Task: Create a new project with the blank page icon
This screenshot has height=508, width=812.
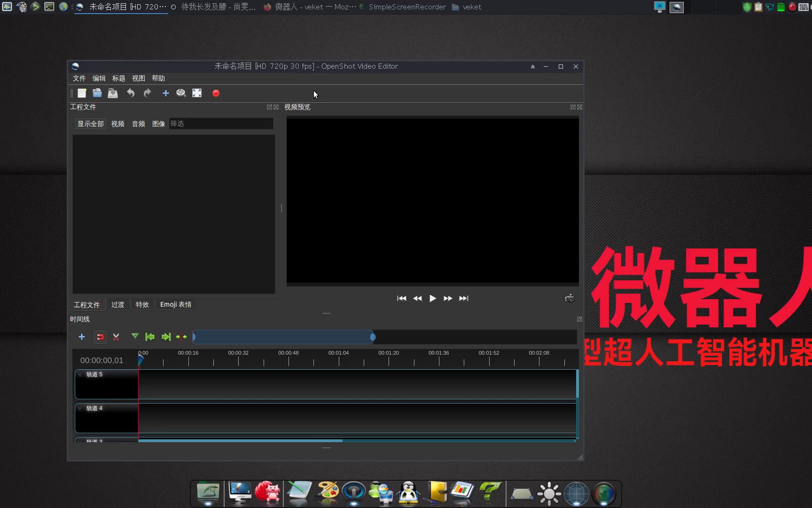Action: [82, 93]
